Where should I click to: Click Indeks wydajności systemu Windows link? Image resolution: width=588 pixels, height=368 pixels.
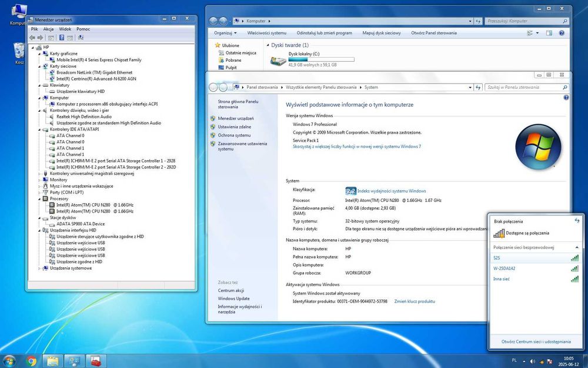point(392,191)
